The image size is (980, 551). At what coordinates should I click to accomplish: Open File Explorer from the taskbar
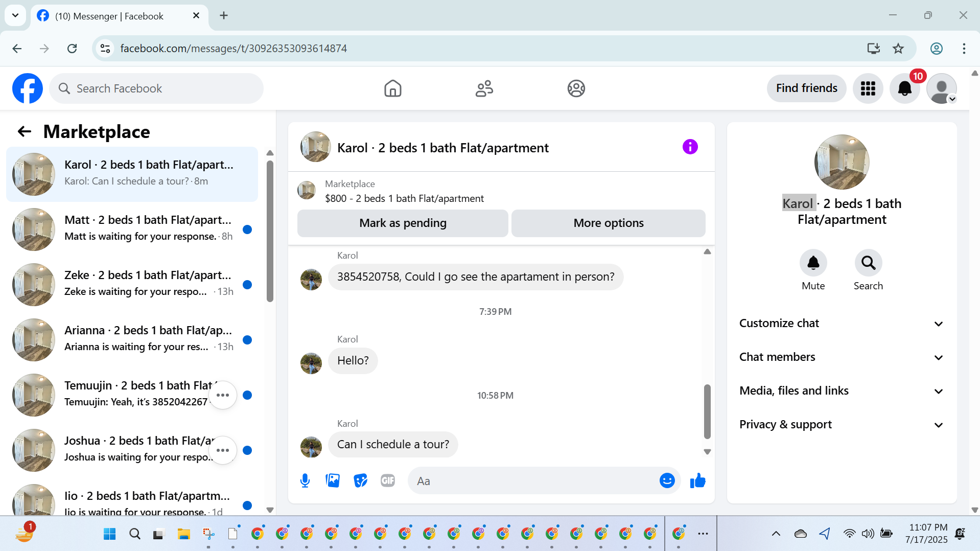[x=183, y=534]
